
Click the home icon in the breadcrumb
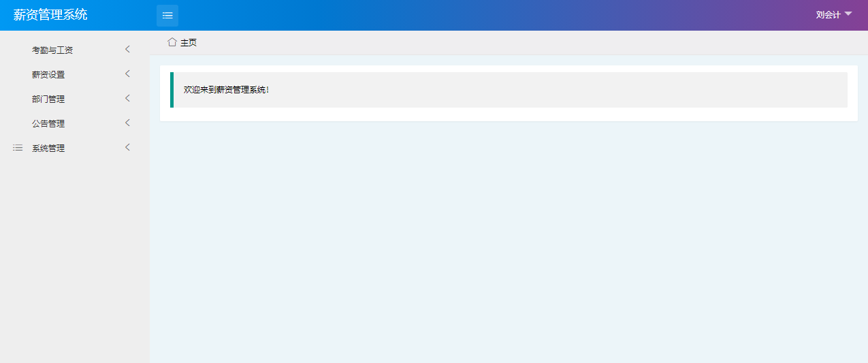point(172,42)
